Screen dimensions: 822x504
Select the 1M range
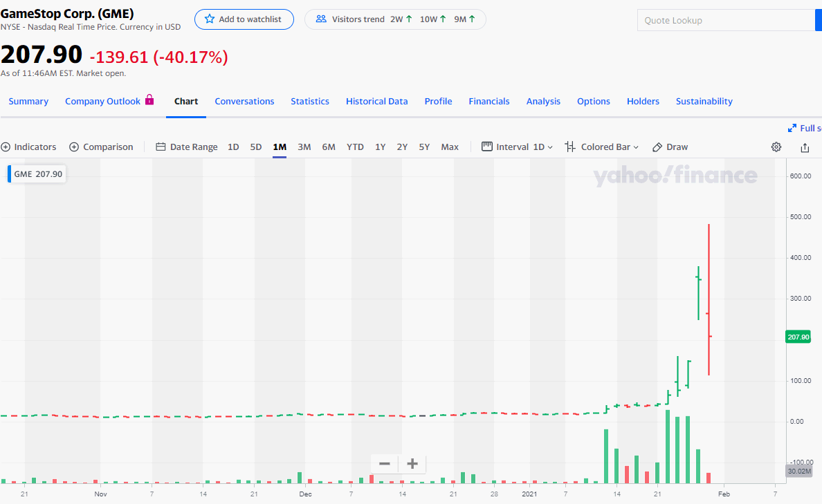click(x=280, y=147)
